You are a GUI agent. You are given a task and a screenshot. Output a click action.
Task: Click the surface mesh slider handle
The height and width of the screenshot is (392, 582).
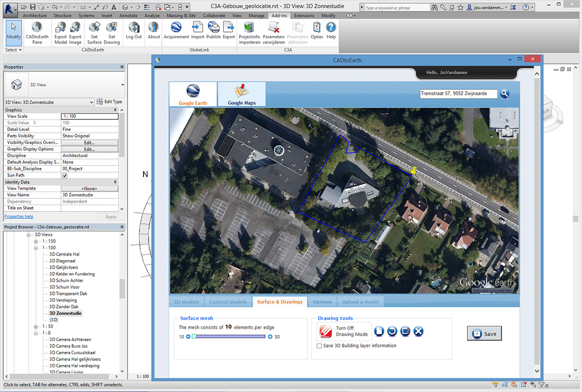pyautogui.click(x=194, y=336)
